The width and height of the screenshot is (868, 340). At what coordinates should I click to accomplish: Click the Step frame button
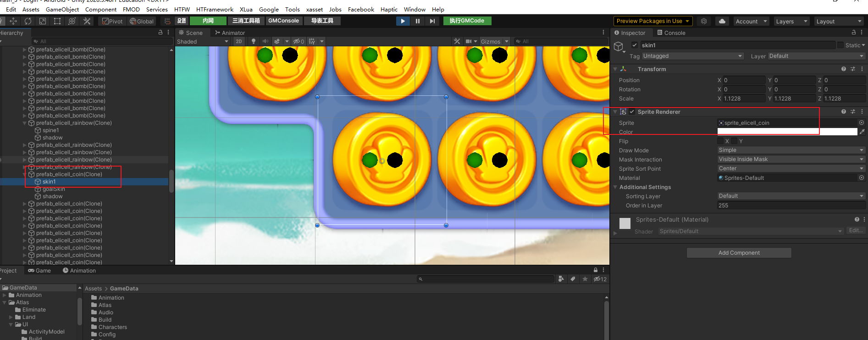pos(432,21)
